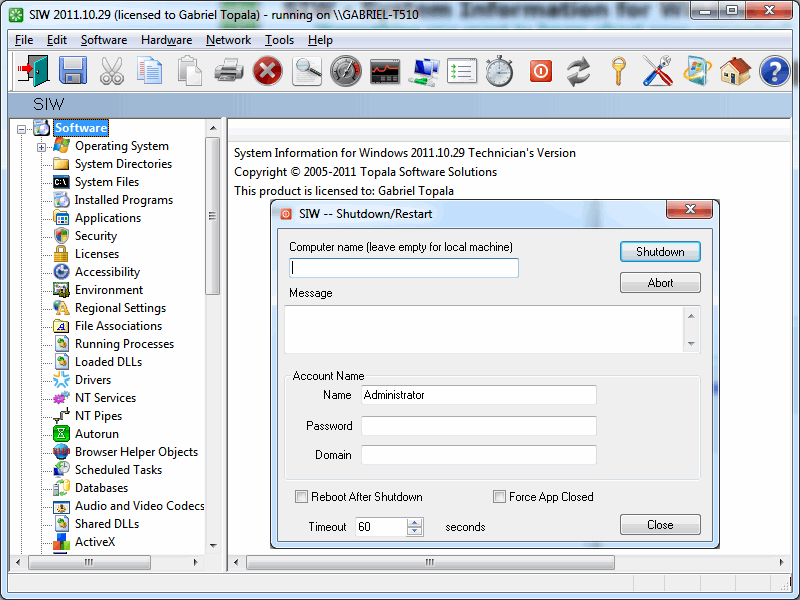
Task: Open the Tools menu
Action: [279, 40]
